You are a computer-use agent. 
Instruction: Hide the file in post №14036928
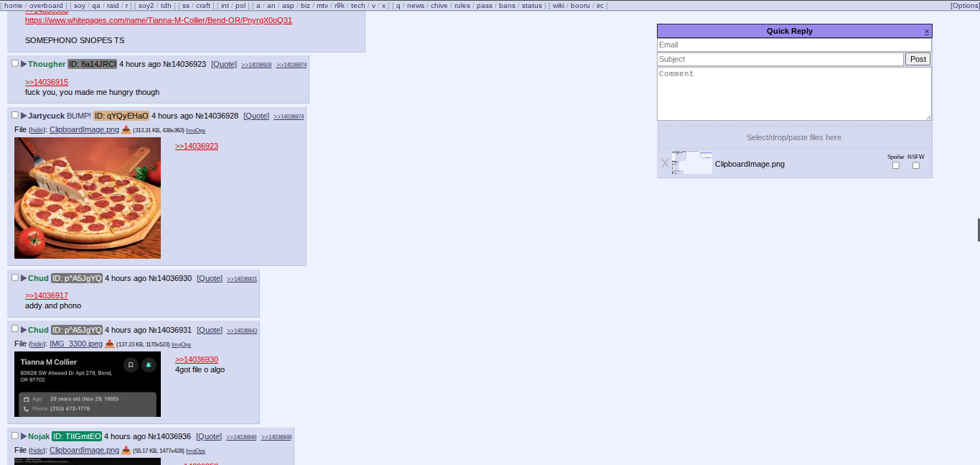tap(37, 130)
